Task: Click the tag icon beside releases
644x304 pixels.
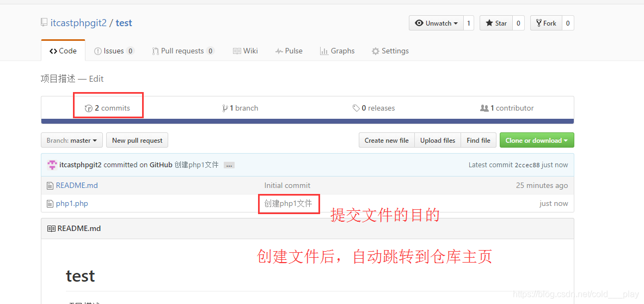Action: pyautogui.click(x=356, y=108)
